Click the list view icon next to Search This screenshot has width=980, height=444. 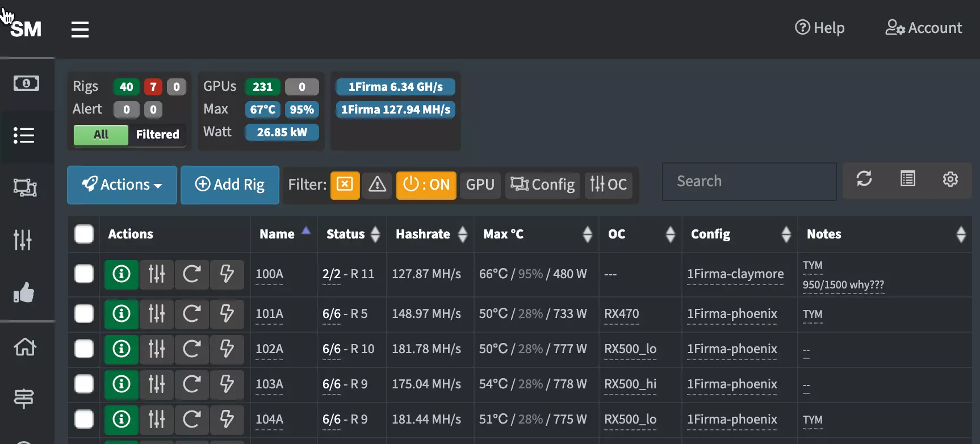pos(908,179)
